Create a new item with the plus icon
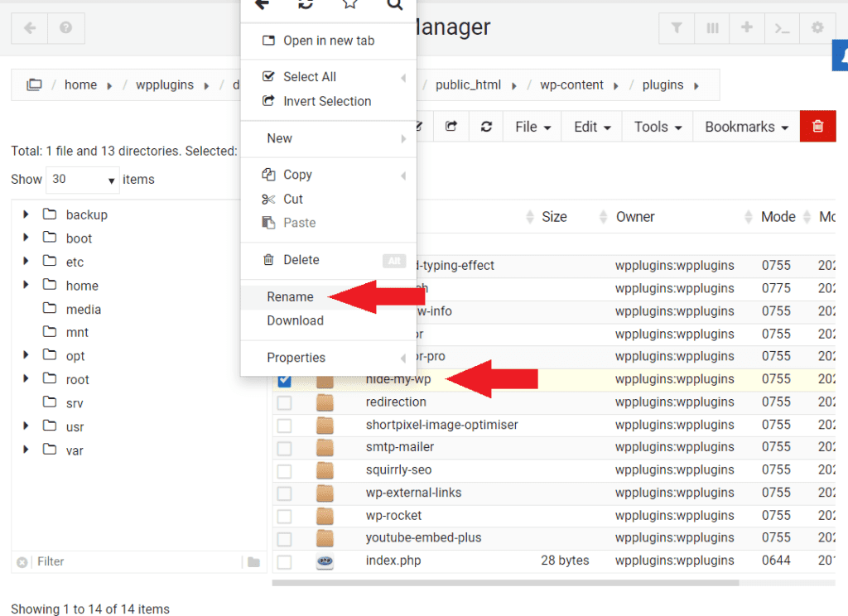Image resolution: width=848 pixels, height=616 pixels. click(746, 27)
